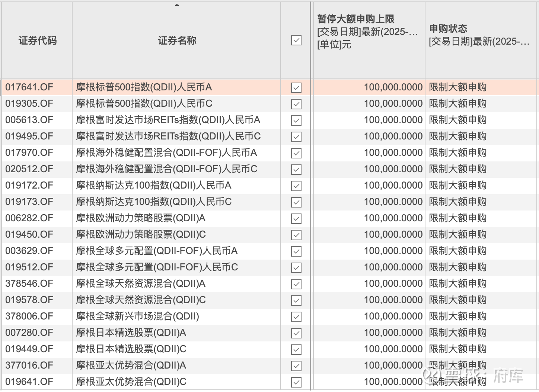Uncheck 摩根全球新兴市场混合(QDII) row checkbox
This screenshot has width=539, height=392.
click(x=295, y=316)
